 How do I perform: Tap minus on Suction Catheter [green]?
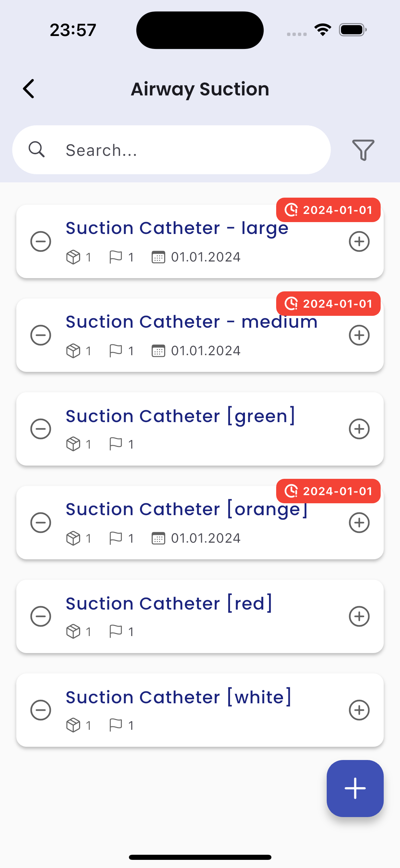(41, 429)
